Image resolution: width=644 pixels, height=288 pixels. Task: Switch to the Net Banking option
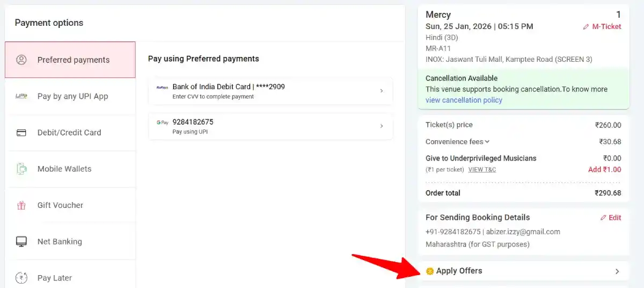click(60, 242)
